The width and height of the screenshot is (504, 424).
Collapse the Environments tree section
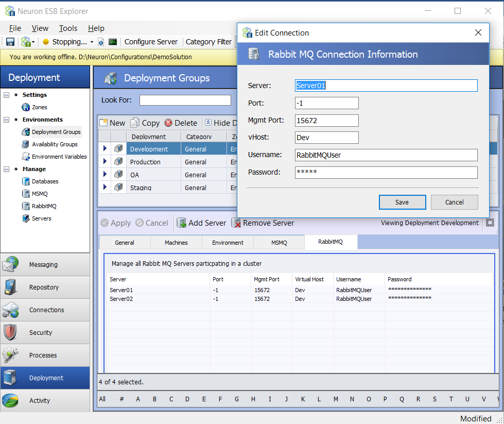6,120
